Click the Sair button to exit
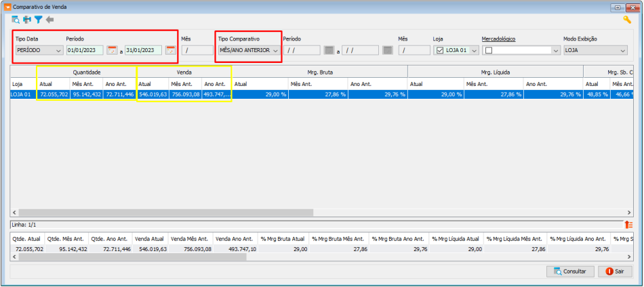 614,271
